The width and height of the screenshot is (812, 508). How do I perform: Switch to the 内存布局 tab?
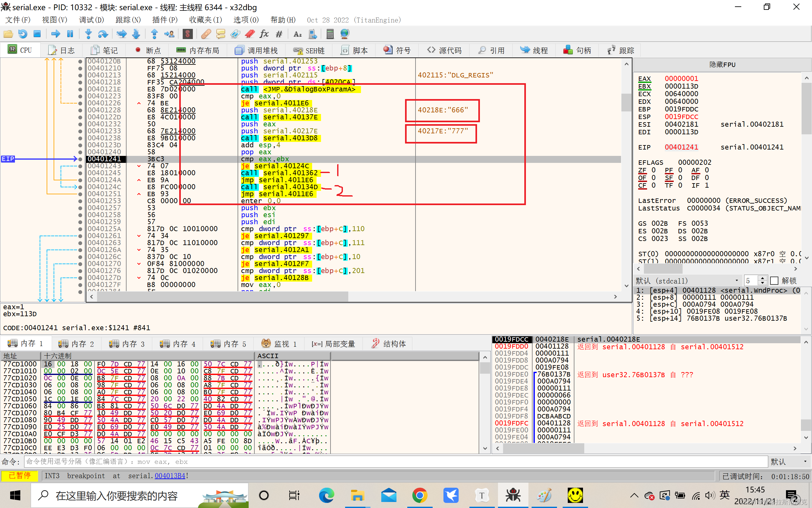point(198,50)
